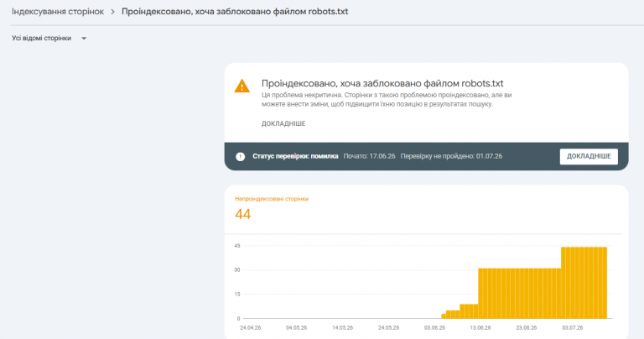The width and height of the screenshot is (644, 339).
Task: Click the chart date label '24.05.26'
Action: coord(388,328)
